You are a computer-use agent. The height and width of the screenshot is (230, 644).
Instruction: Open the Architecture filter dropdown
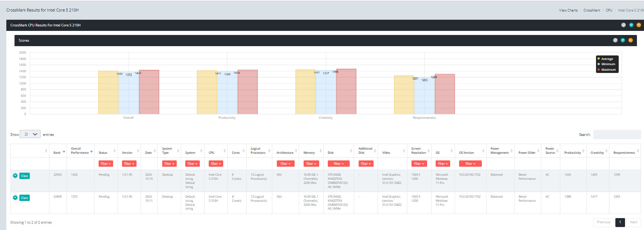click(x=285, y=164)
